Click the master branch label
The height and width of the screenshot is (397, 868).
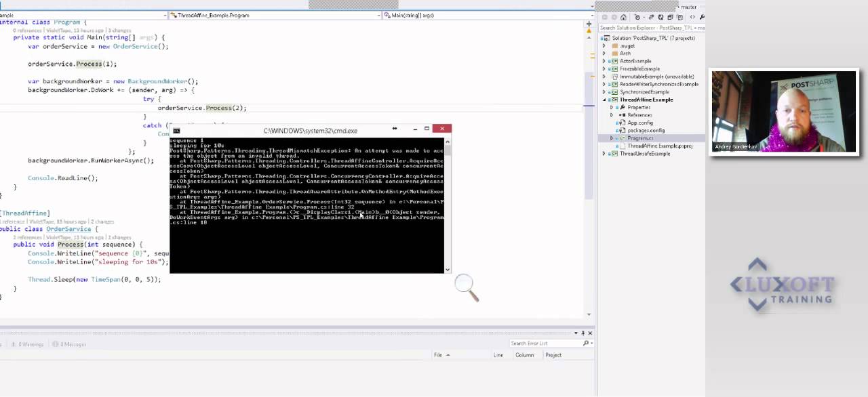point(688,7)
